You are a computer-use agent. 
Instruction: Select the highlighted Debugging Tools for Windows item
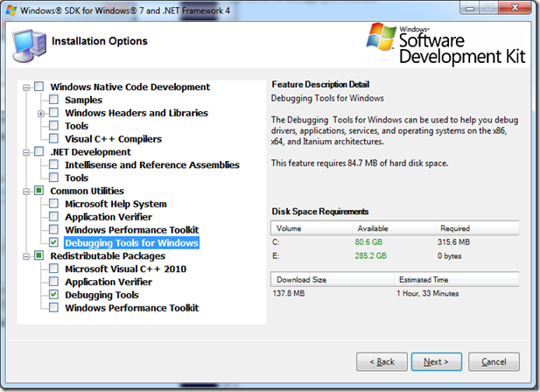(x=131, y=243)
